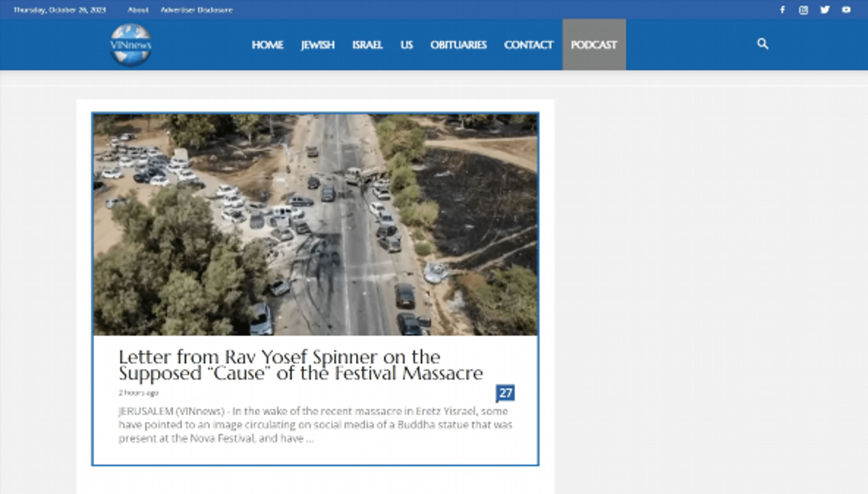
Task: Click the Twitter bird icon
Action: coord(825,10)
